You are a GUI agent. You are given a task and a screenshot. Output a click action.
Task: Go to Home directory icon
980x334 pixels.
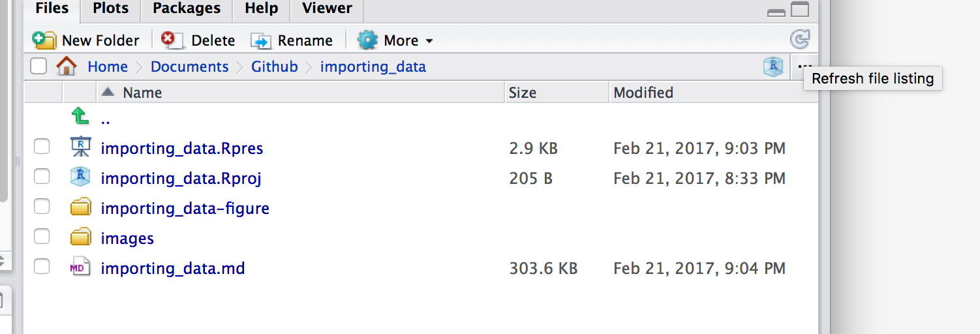pyautogui.click(x=66, y=67)
